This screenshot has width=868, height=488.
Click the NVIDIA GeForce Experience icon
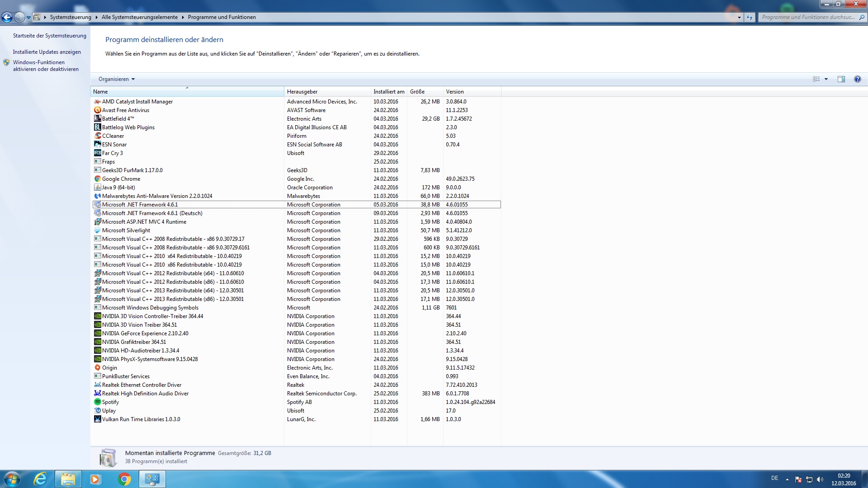97,333
